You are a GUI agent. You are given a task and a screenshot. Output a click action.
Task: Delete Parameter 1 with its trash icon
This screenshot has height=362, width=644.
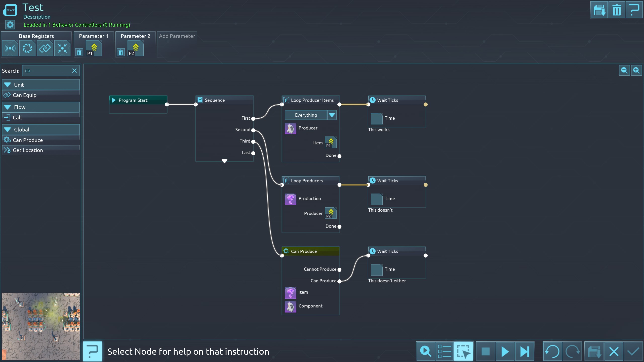(x=79, y=52)
